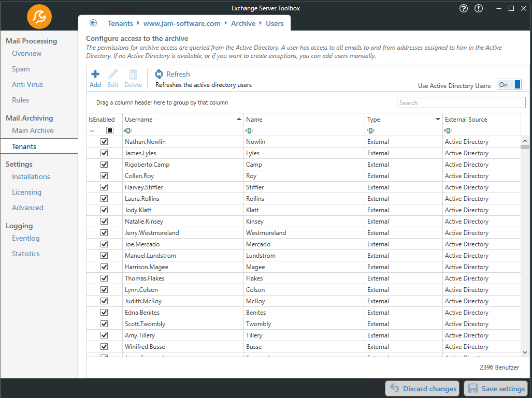Image resolution: width=532 pixels, height=398 pixels.
Task: Open the Name column text filter
Action: pyautogui.click(x=249, y=130)
